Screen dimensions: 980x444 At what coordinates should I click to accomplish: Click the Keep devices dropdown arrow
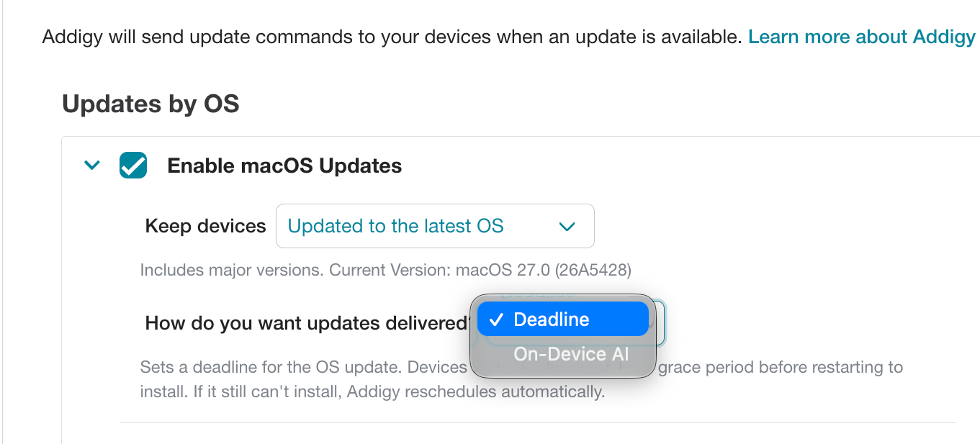pyautogui.click(x=567, y=227)
